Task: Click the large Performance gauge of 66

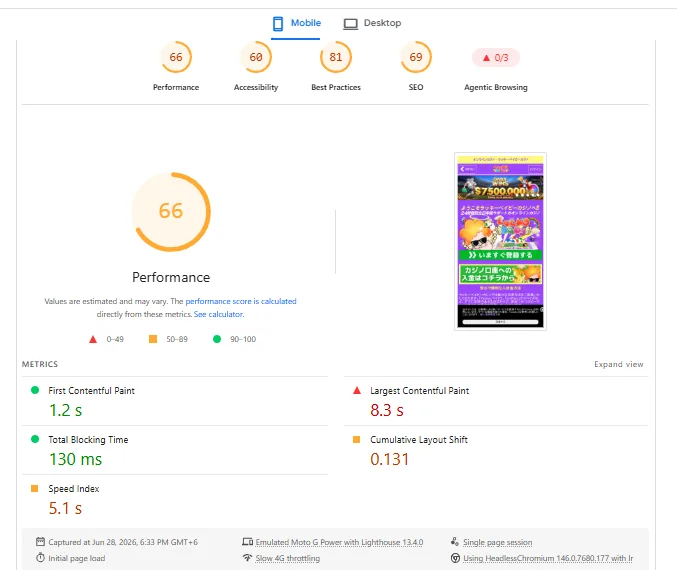Action: tap(171, 212)
